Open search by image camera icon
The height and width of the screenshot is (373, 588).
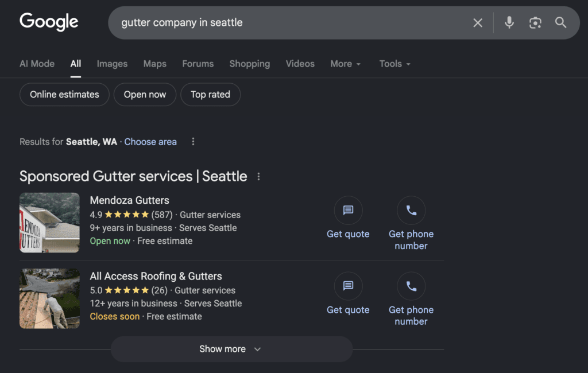535,23
